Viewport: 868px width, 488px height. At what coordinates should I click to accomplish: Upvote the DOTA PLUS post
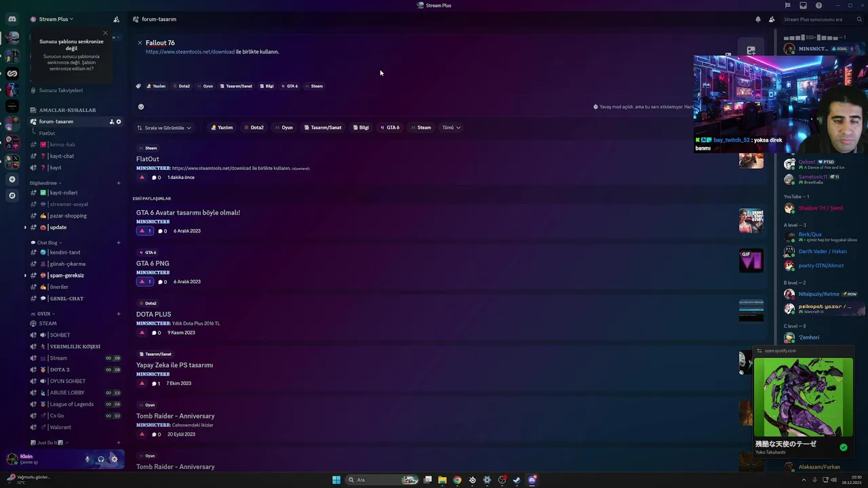pos(142,332)
